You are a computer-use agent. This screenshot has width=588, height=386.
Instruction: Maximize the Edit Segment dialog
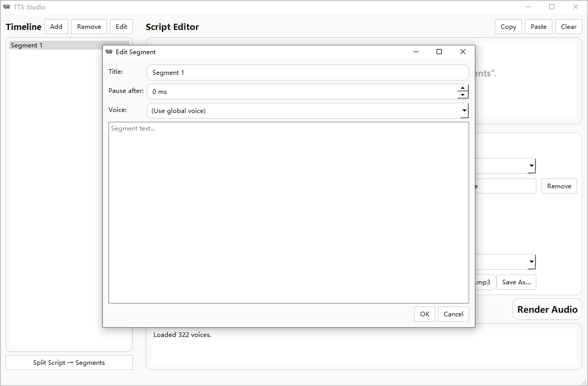pyautogui.click(x=439, y=52)
